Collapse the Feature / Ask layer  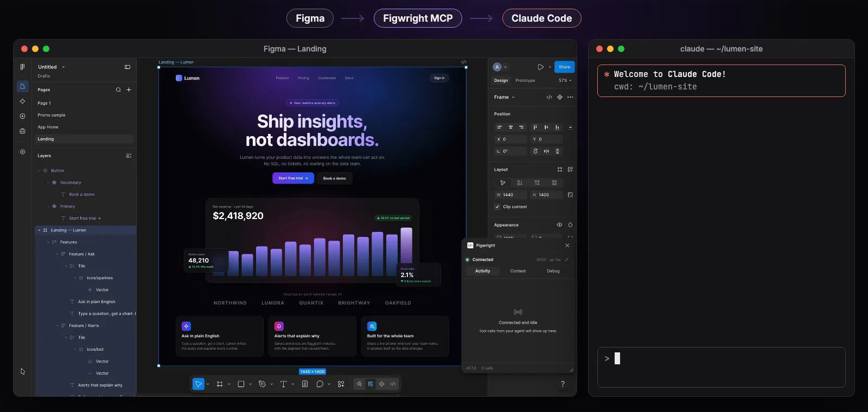pyautogui.click(x=58, y=254)
